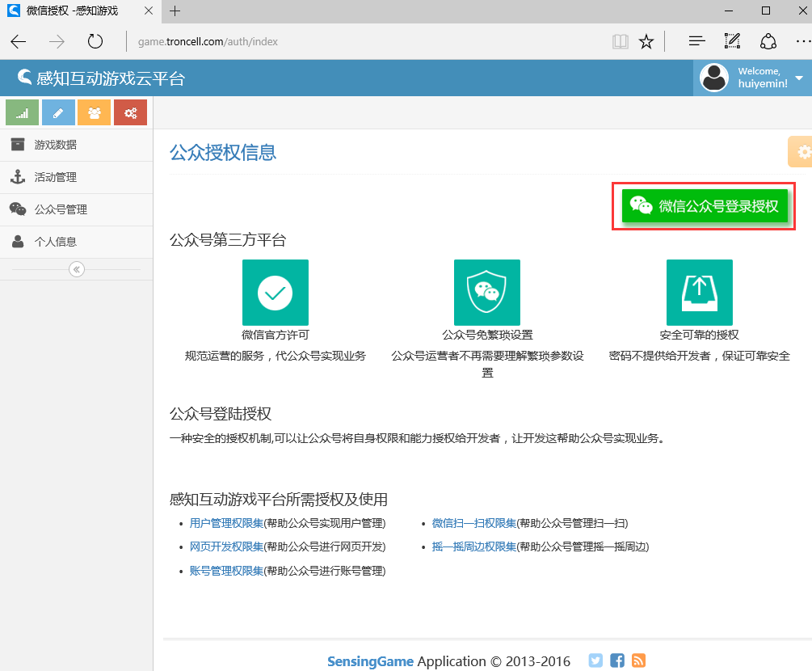This screenshot has height=671, width=812.
Task: Click the browser share icon
Action: tap(768, 41)
